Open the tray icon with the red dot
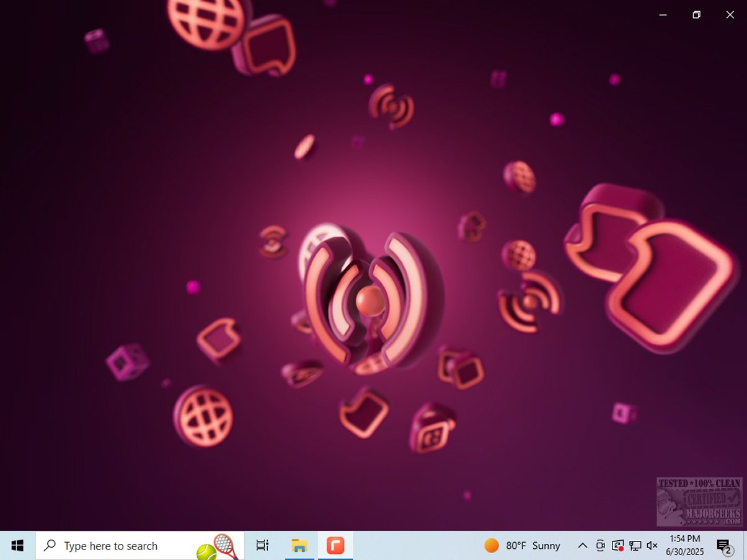Screen dimensions: 747x560 pyautogui.click(x=617, y=546)
